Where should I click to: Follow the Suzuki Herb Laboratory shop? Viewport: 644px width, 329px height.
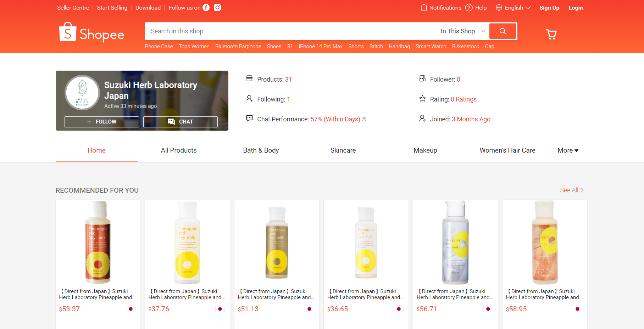102,122
